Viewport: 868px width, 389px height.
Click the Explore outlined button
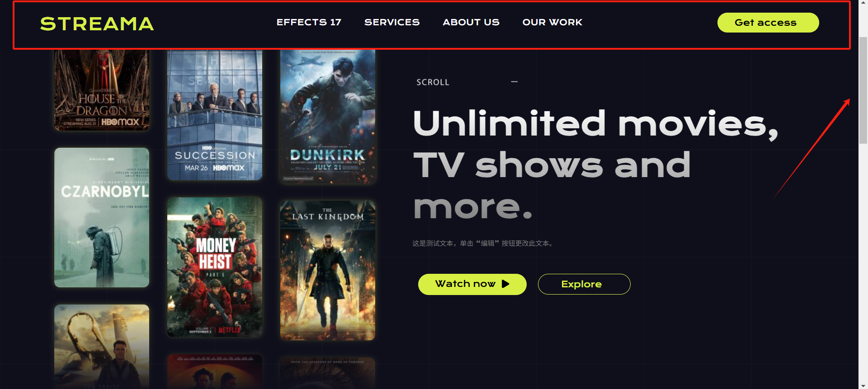click(x=584, y=284)
